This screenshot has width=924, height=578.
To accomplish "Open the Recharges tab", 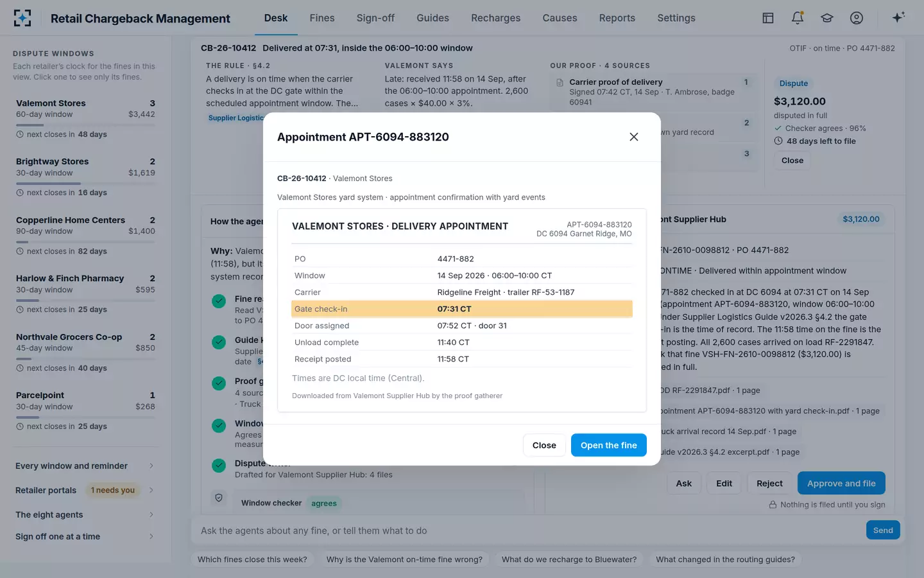I will 496,18.
